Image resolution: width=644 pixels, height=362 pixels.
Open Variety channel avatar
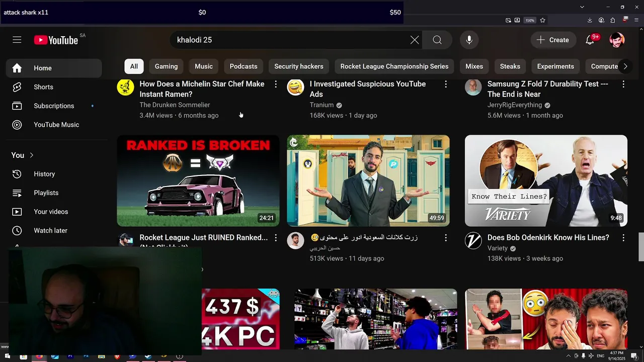tap(473, 240)
